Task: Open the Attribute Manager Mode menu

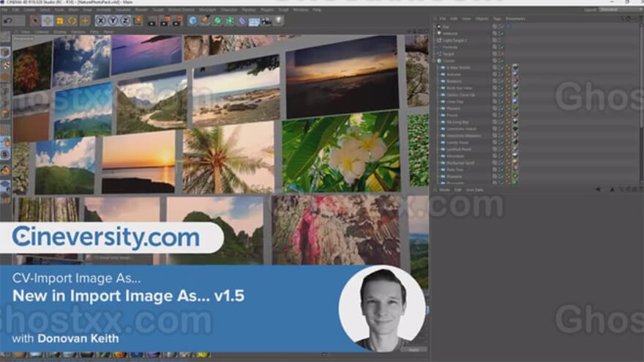Action: click(x=444, y=190)
